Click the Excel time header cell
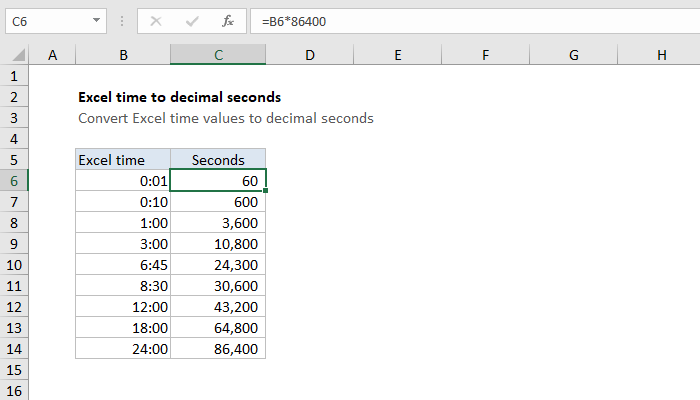 123,159
